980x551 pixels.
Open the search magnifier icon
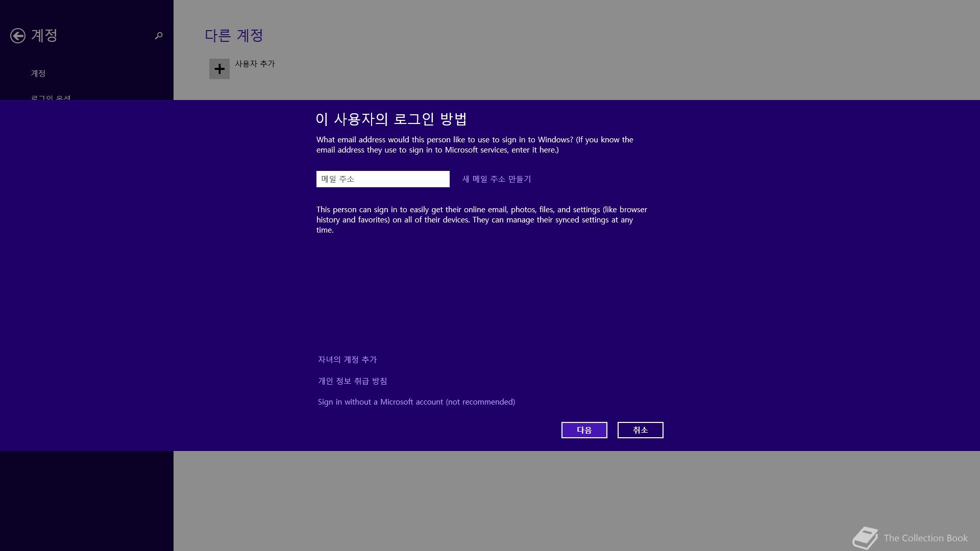point(159,36)
